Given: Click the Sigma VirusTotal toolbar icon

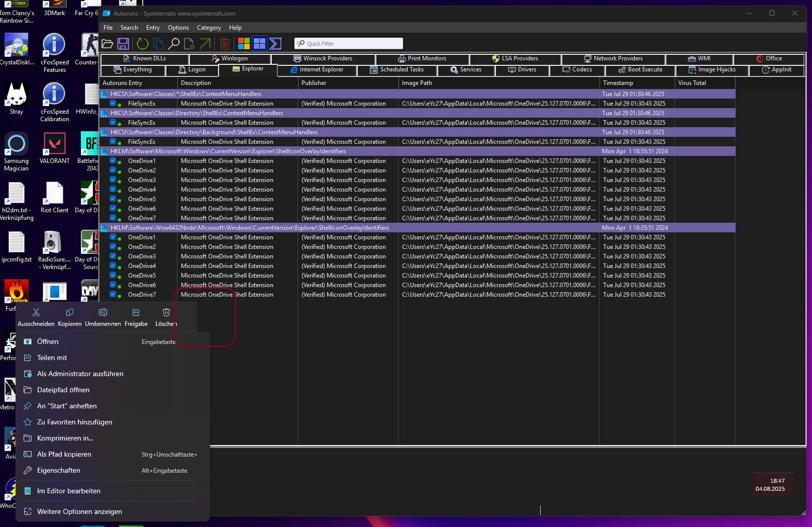Looking at the screenshot, I should (275, 44).
